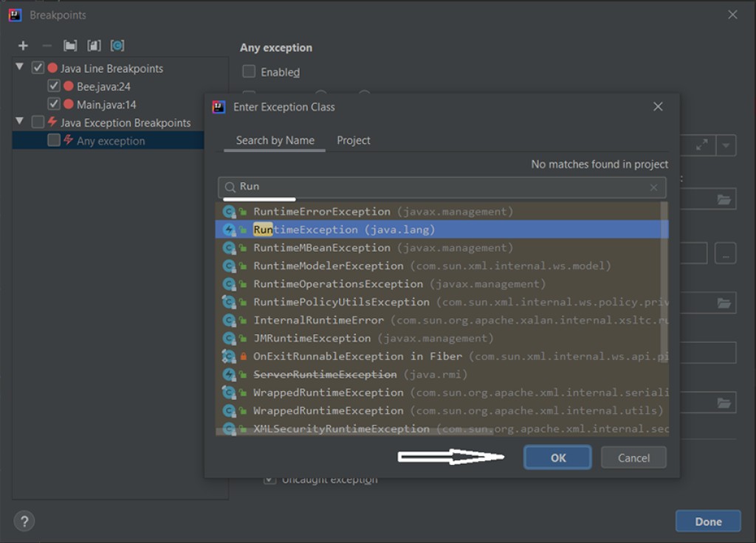The image size is (756, 543).
Task: Click the show breakpoints over line numbers icon
Action: (117, 45)
